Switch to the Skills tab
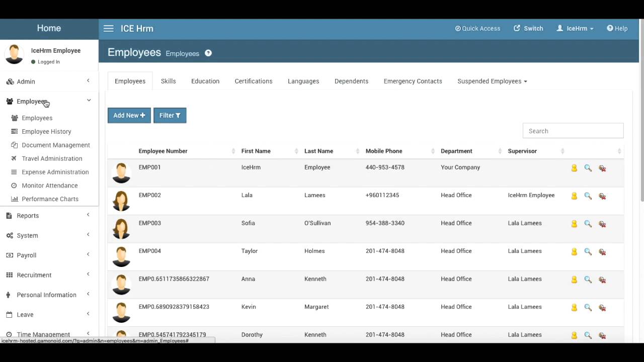 168,81
